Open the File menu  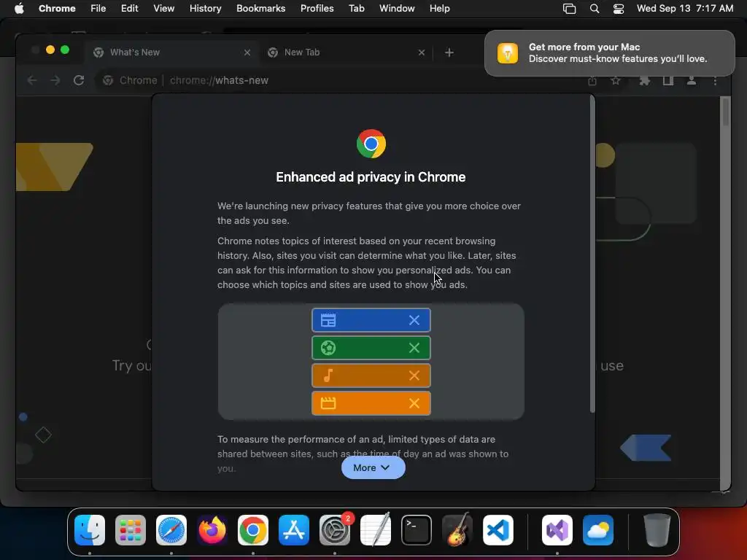click(x=98, y=9)
